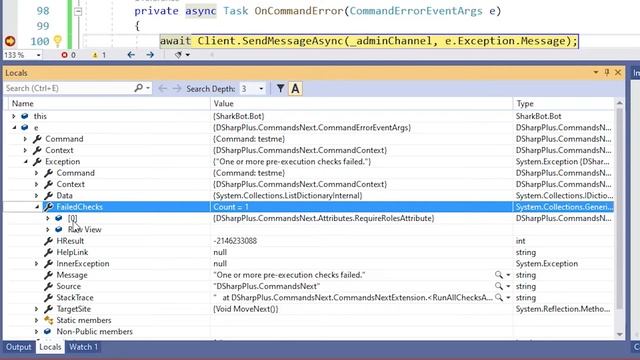Open visualizer dropdown arrow on Message row

[508, 275]
